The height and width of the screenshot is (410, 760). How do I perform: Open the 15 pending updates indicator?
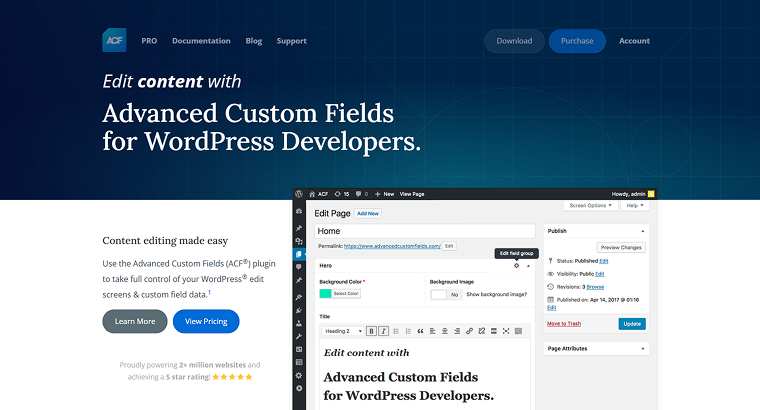coord(342,194)
